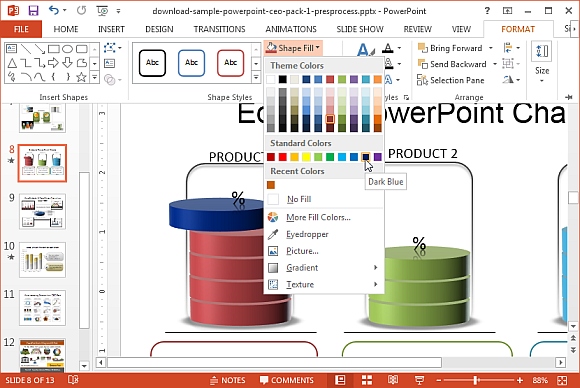The image size is (580, 388).
Task: Click the Start From Beginning slideshow icon
Action: tap(102, 11)
